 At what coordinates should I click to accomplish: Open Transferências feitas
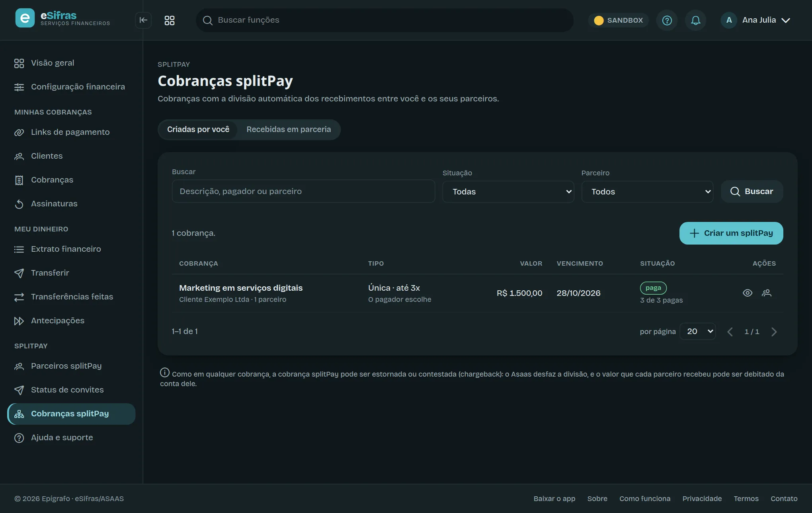(x=72, y=297)
